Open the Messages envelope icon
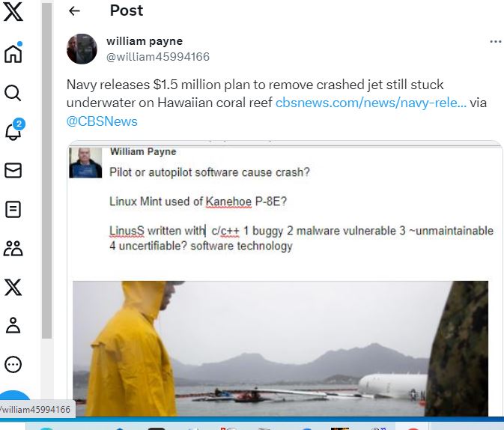This screenshot has height=430, width=504. (x=13, y=171)
